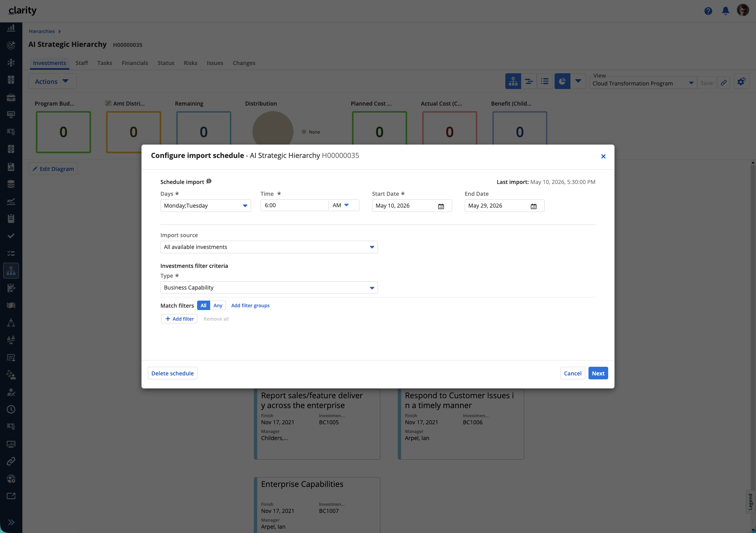
Task: Open Hierarchies icon in sidebar
Action: pos(11,271)
